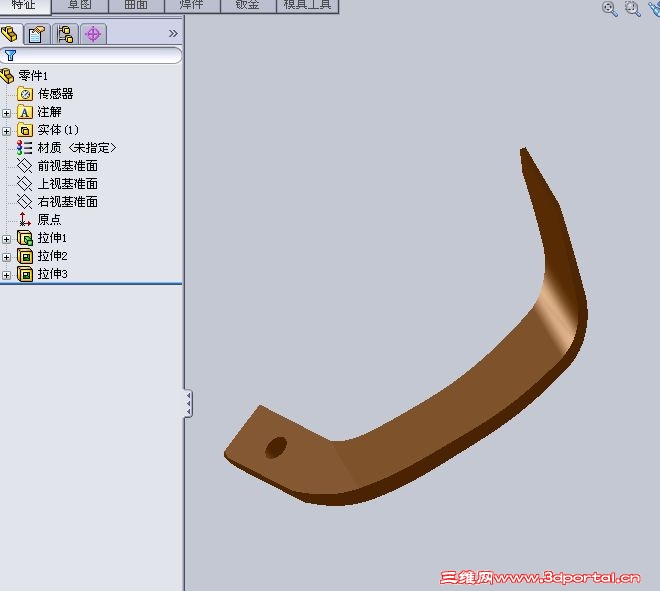Open the DimXpertManager crosshair tab
The image size is (660, 591).
(93, 34)
